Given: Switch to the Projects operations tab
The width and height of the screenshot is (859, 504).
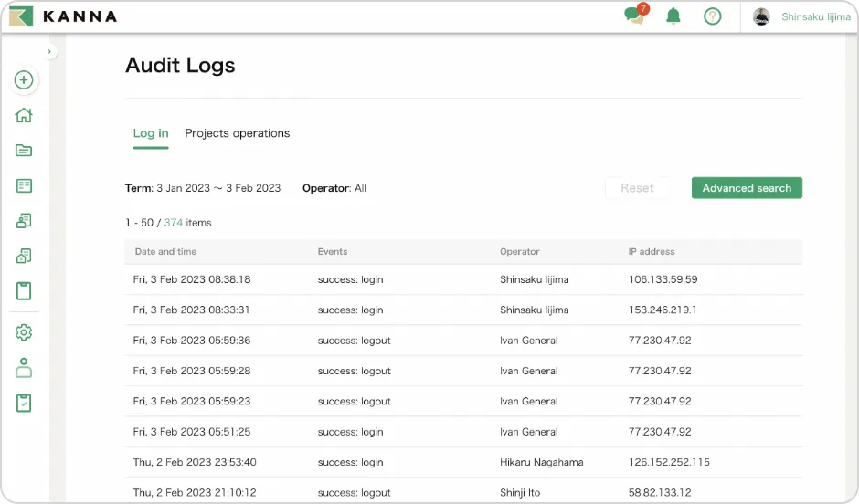Looking at the screenshot, I should coord(237,133).
